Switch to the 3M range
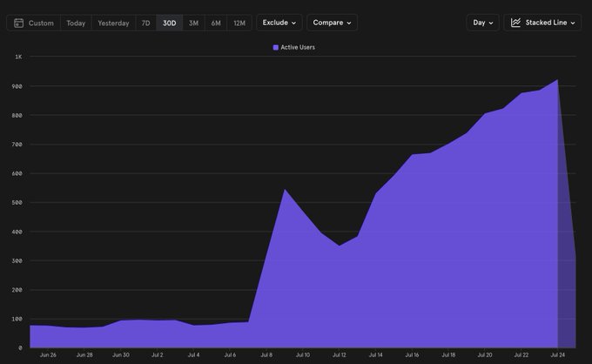The image size is (592, 364). coord(193,23)
